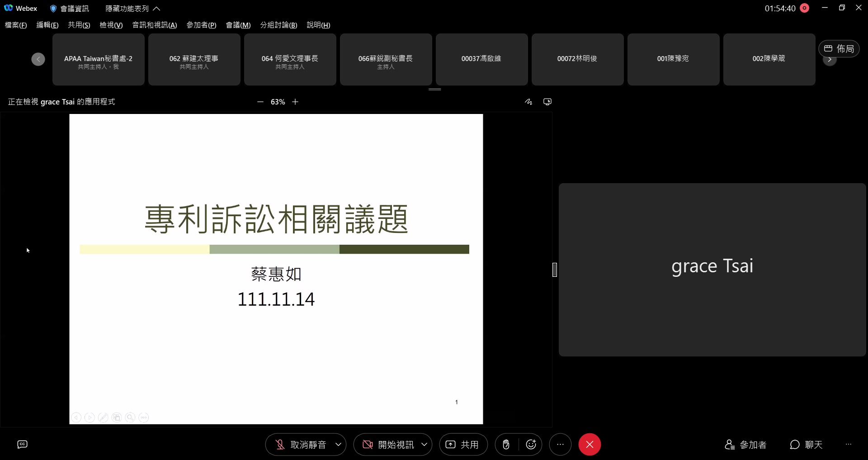Open the 參加者(P) menu

point(202,25)
